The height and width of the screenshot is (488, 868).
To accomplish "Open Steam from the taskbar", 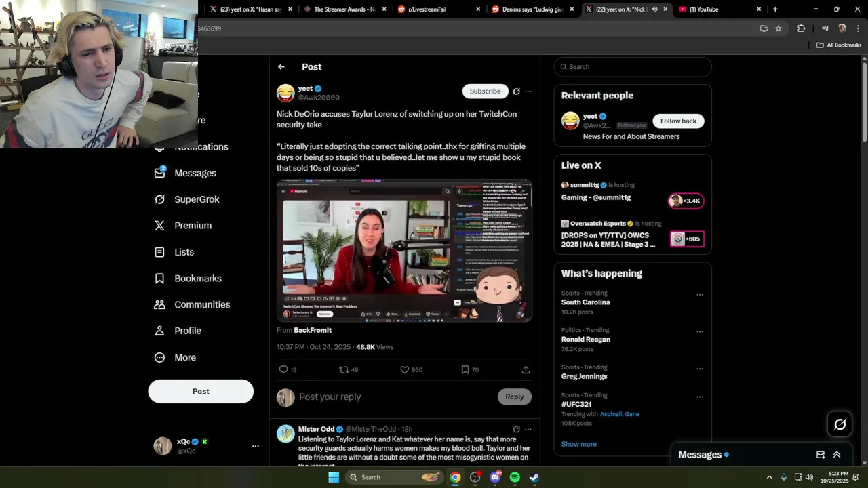I will pyautogui.click(x=534, y=477).
